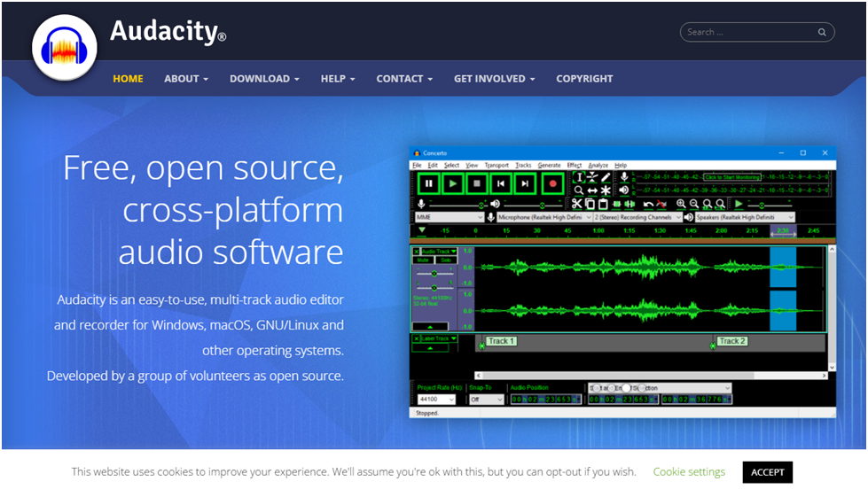Screen dimensions: 868x497
Task: Open the Recording Channels dropdown
Action: click(x=637, y=217)
